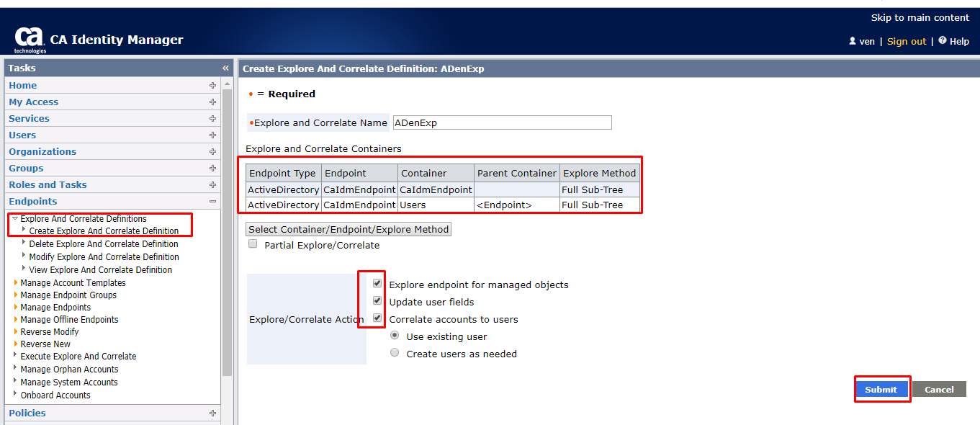Expand the Home section plus icon
The height and width of the screenshot is (425, 980).
(212, 85)
